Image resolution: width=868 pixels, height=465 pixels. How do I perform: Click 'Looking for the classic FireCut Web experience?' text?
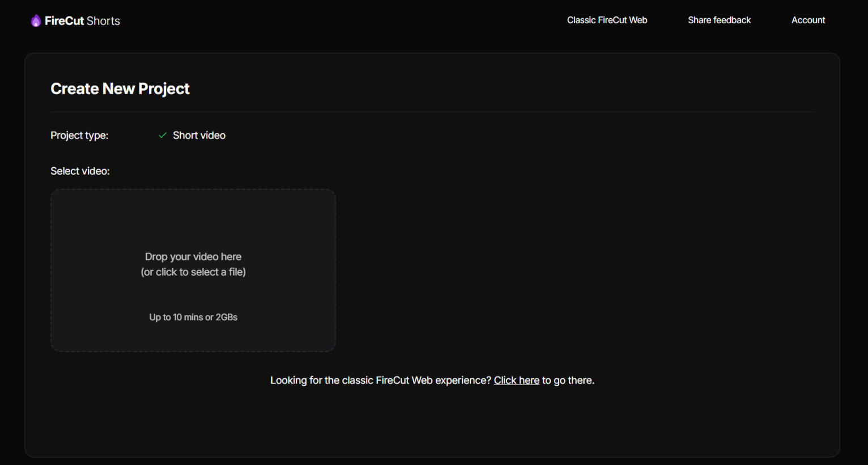381,381
